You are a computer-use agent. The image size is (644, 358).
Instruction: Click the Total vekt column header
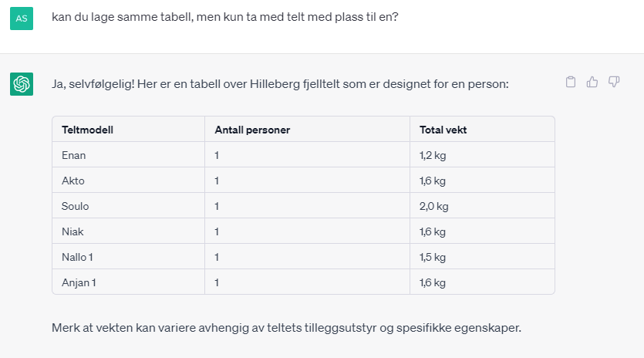443,130
